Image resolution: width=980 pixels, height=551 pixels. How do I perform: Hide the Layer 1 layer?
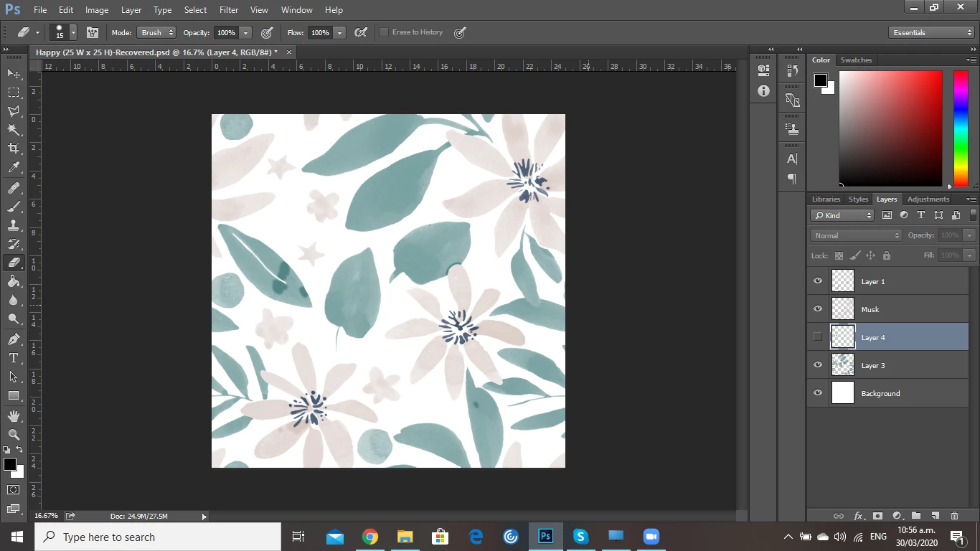click(x=818, y=281)
